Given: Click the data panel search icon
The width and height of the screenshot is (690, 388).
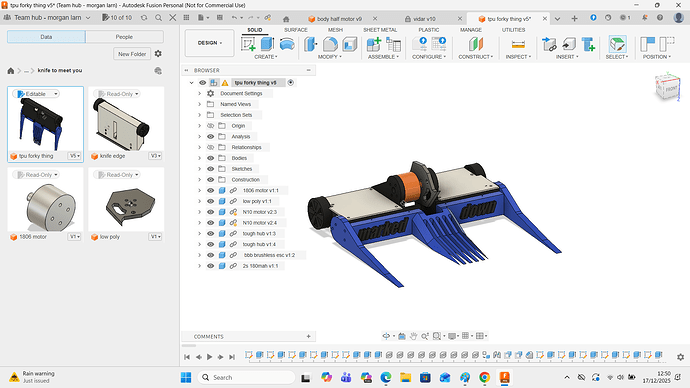Looking at the screenshot, I should 158,18.
